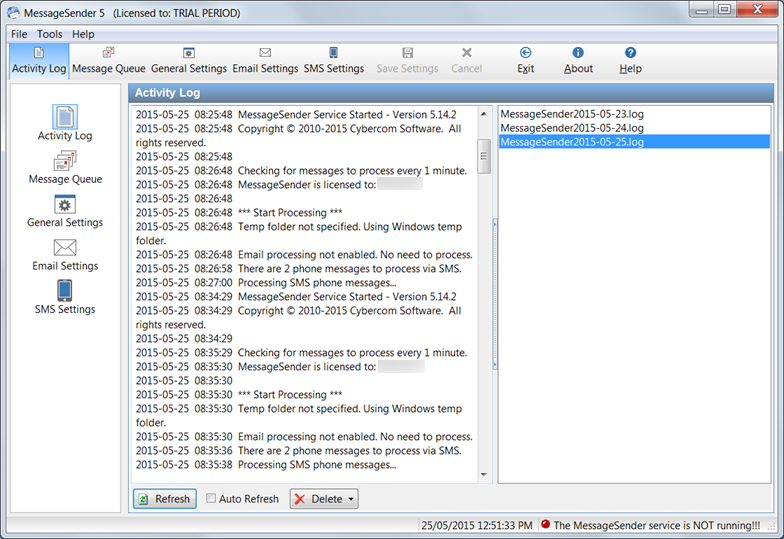Image resolution: width=784 pixels, height=539 pixels.
Task: Select General Settings icon in sidebar
Action: [x=65, y=204]
